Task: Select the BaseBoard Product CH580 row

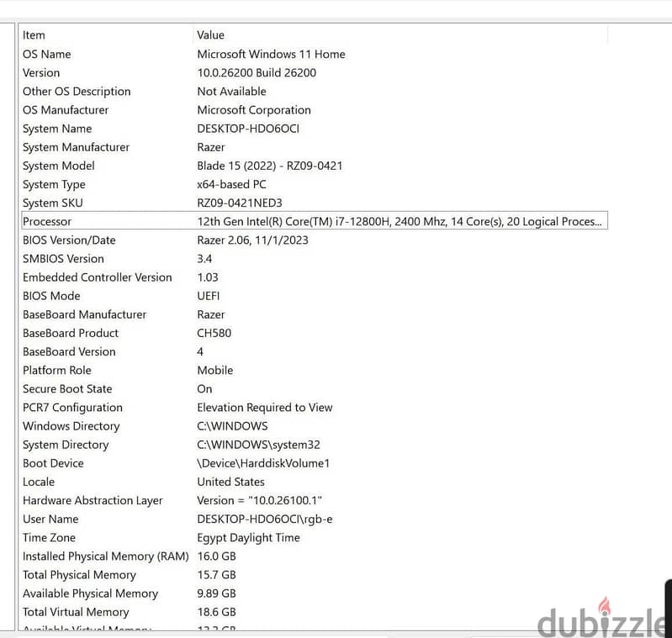Action: pyautogui.click(x=315, y=333)
